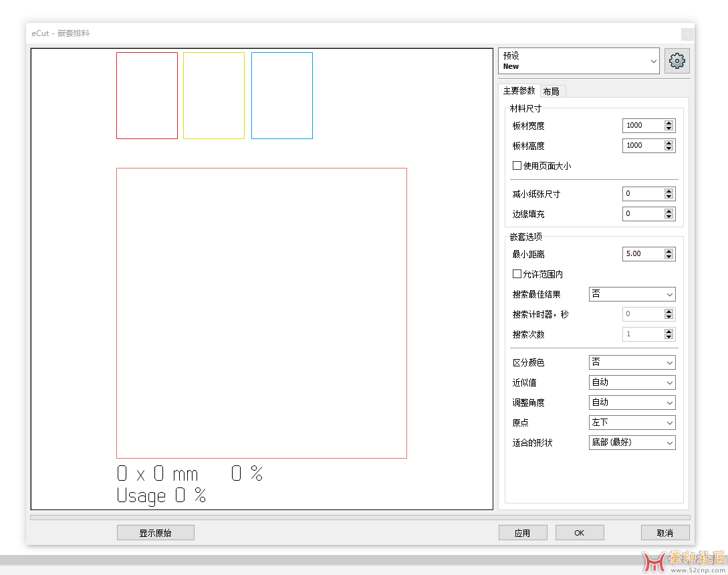The width and height of the screenshot is (728, 575).
Task: Open the nesting settings gear icon
Action: click(677, 60)
